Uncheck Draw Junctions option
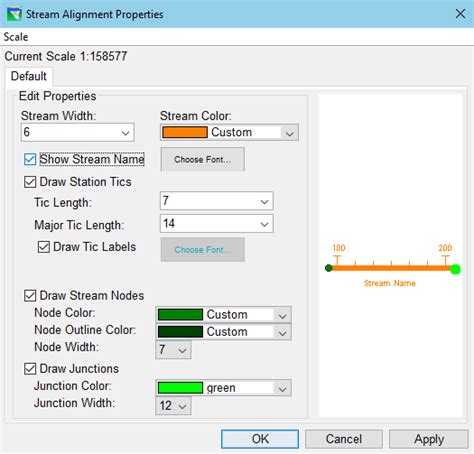This screenshot has width=474, height=454. pyautogui.click(x=30, y=369)
